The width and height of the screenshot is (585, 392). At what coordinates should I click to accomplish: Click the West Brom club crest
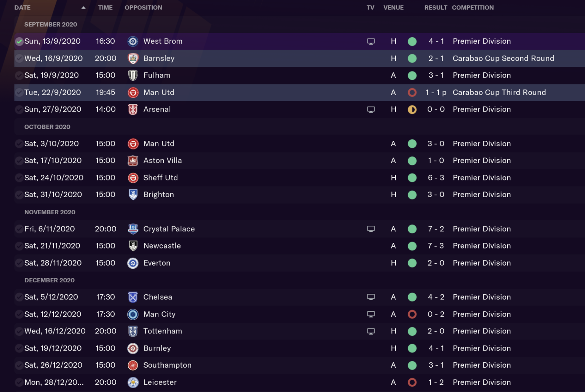tap(133, 41)
